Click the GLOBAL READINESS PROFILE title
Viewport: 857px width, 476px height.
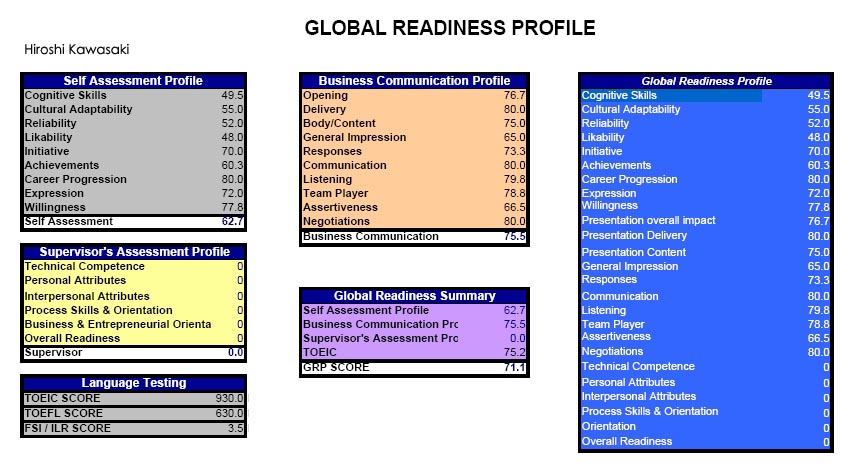pos(449,28)
